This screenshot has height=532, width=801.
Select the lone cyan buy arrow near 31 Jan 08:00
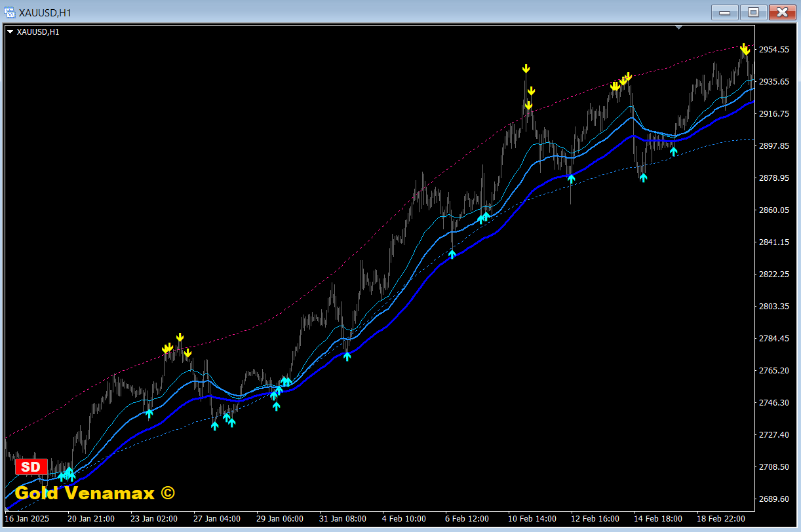(x=347, y=356)
